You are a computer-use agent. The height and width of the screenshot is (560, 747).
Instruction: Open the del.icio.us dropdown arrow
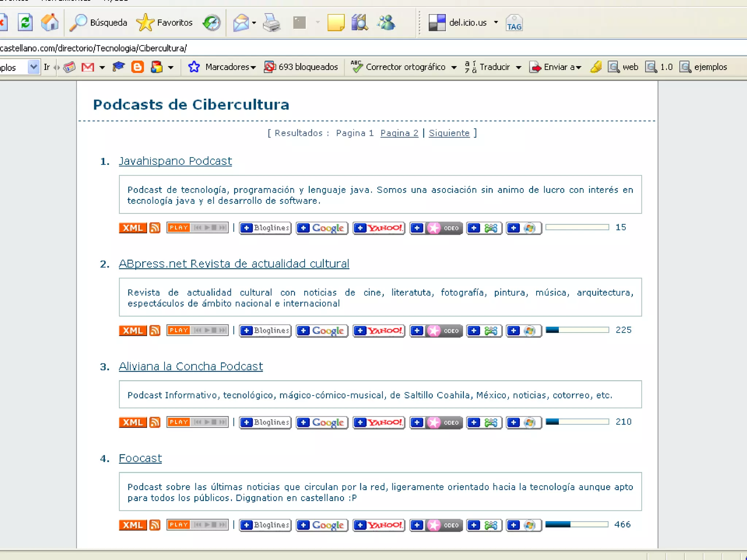click(x=496, y=23)
